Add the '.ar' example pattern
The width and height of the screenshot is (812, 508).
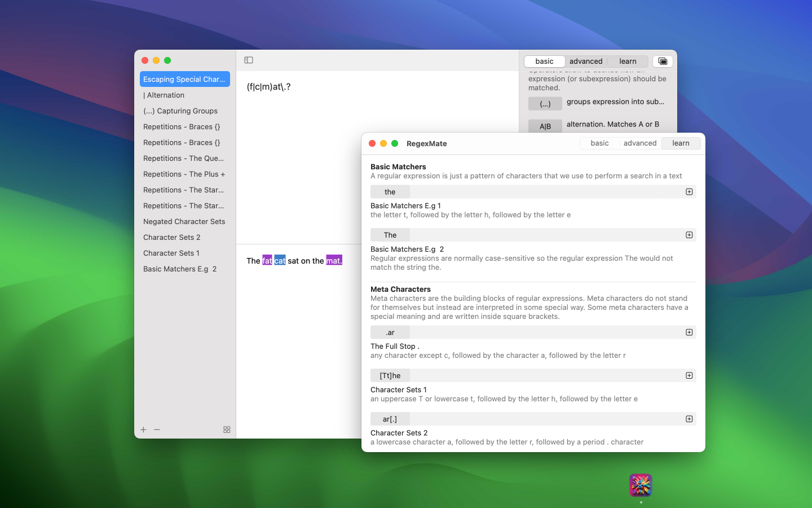tap(689, 332)
